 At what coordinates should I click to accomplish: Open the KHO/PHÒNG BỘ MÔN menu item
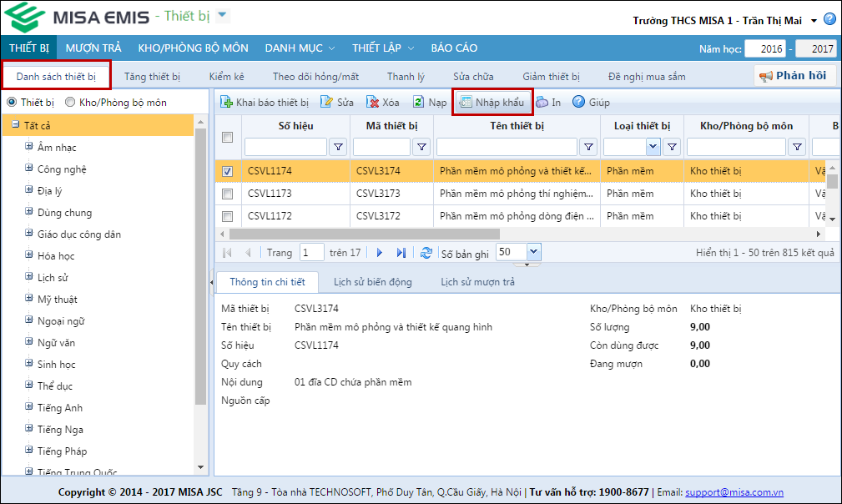[193, 48]
